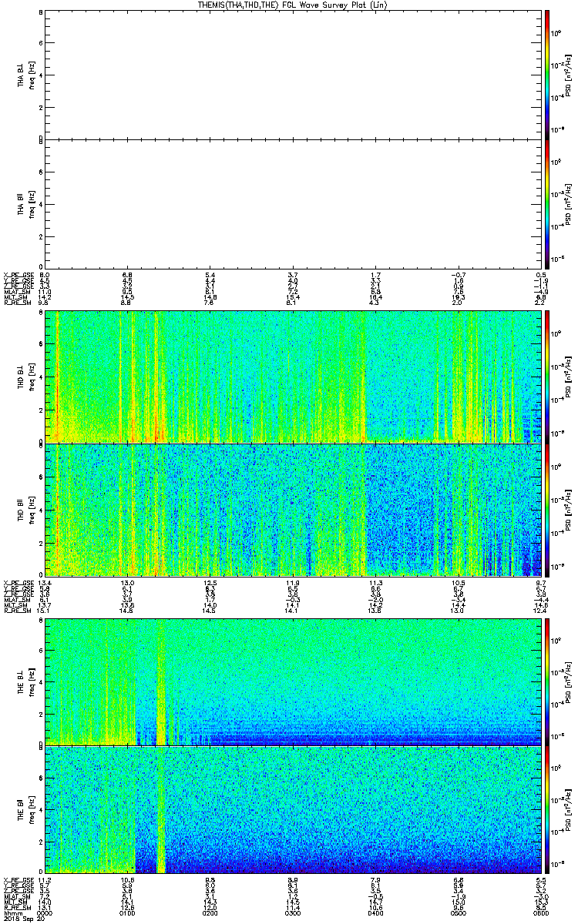
Task: Click inside the THD BL spectrogram panel
Action: pos(292,377)
